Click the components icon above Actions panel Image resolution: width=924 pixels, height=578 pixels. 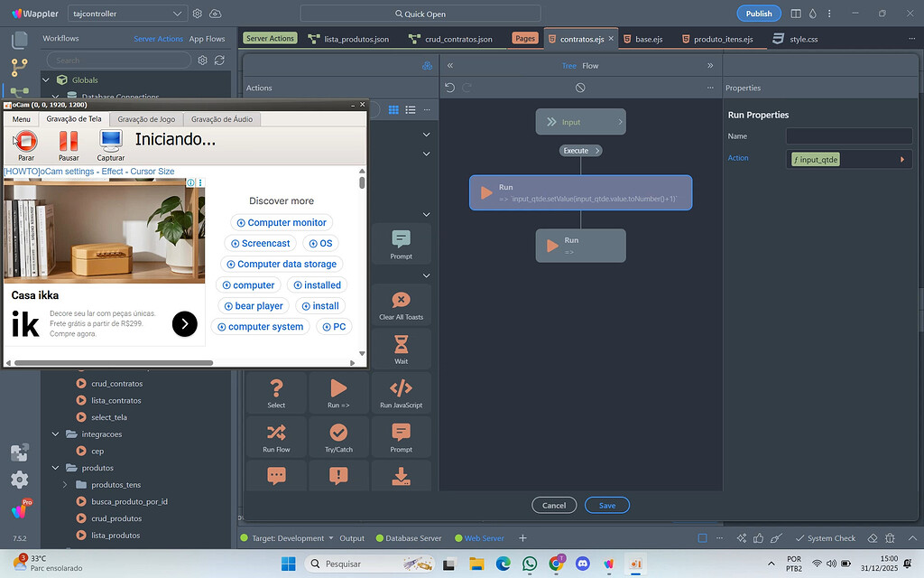click(x=427, y=65)
